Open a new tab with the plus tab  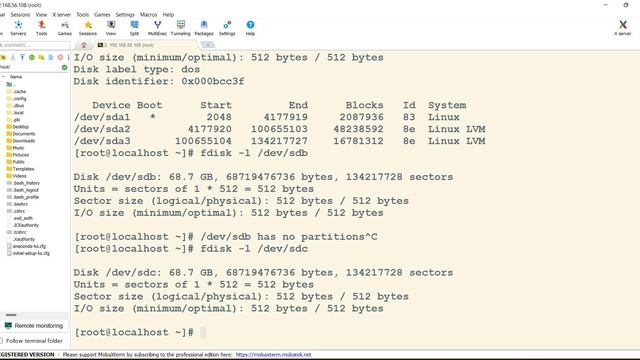pos(207,44)
